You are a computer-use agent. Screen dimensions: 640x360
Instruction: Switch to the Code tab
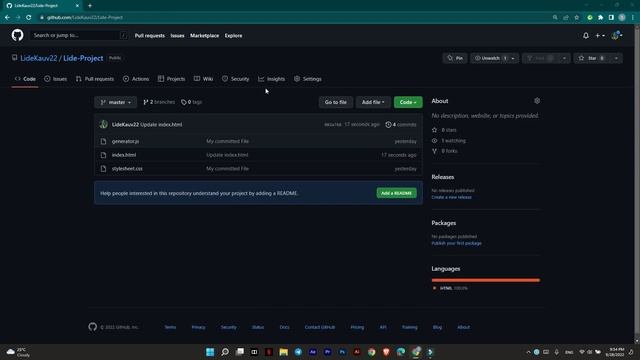(25, 79)
